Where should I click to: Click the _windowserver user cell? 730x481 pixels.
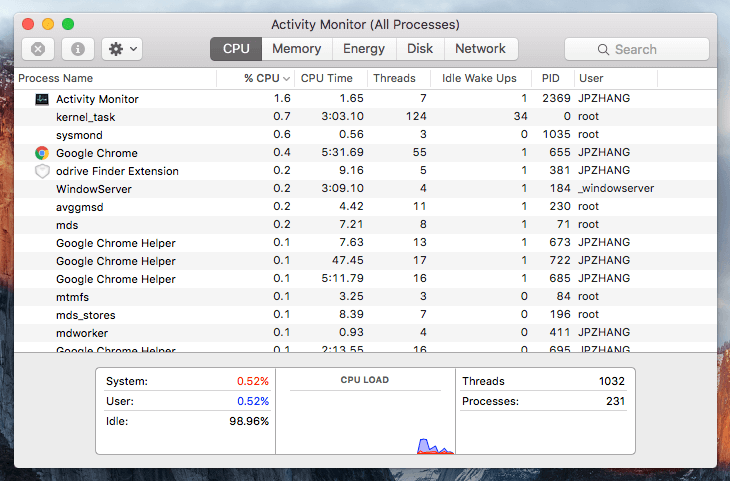616,189
